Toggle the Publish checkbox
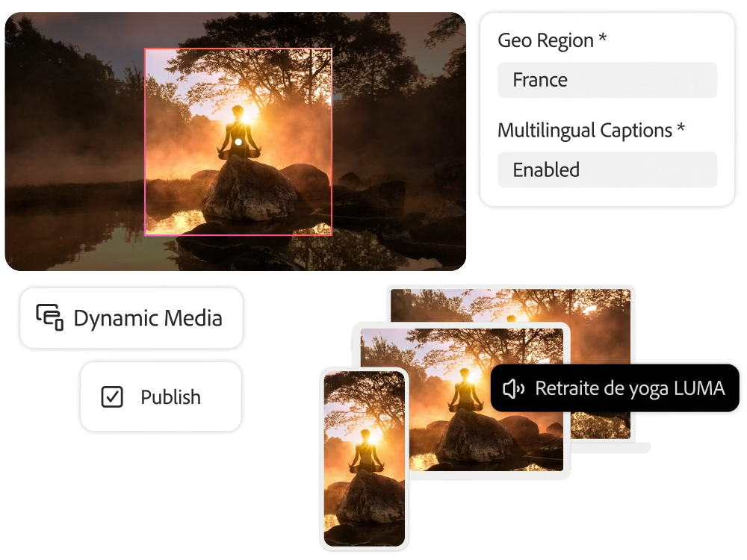747x560 pixels. pos(112,396)
